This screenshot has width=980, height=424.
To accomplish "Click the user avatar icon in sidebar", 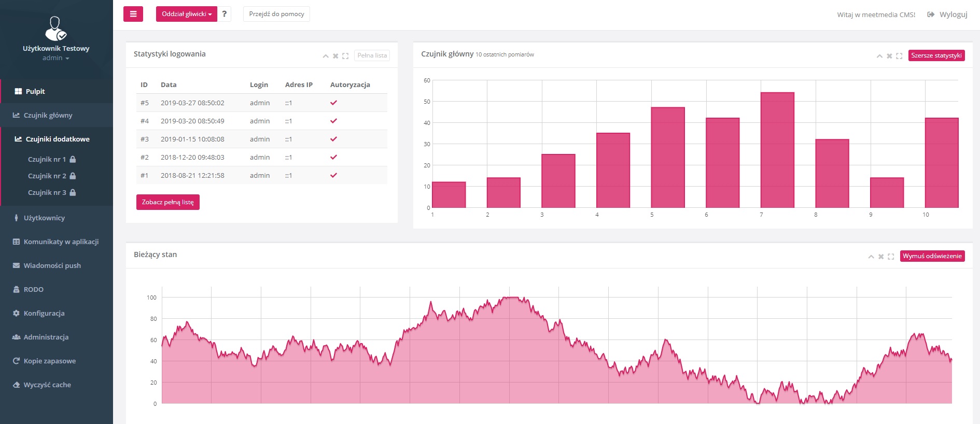I will pos(55,29).
